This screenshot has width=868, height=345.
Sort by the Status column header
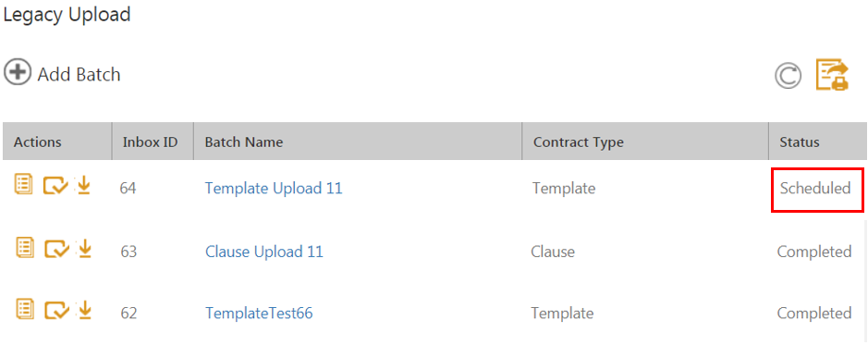[x=800, y=142]
